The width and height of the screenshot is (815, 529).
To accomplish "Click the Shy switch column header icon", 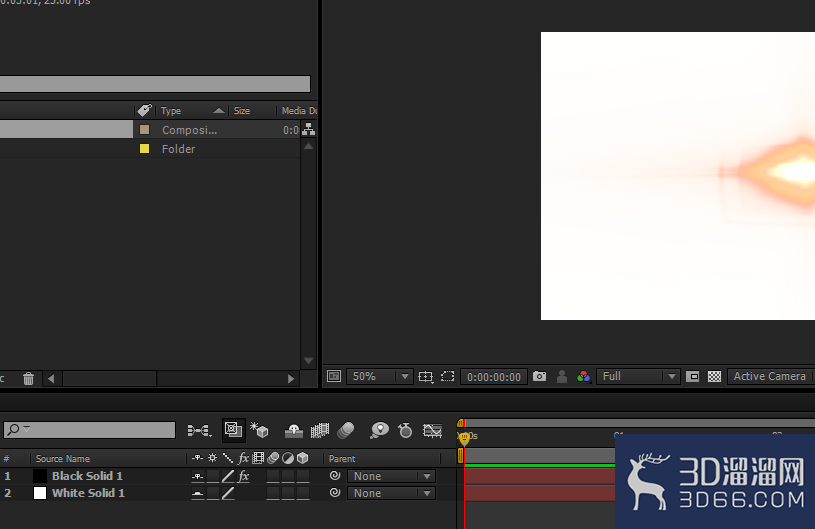I will click(197, 458).
